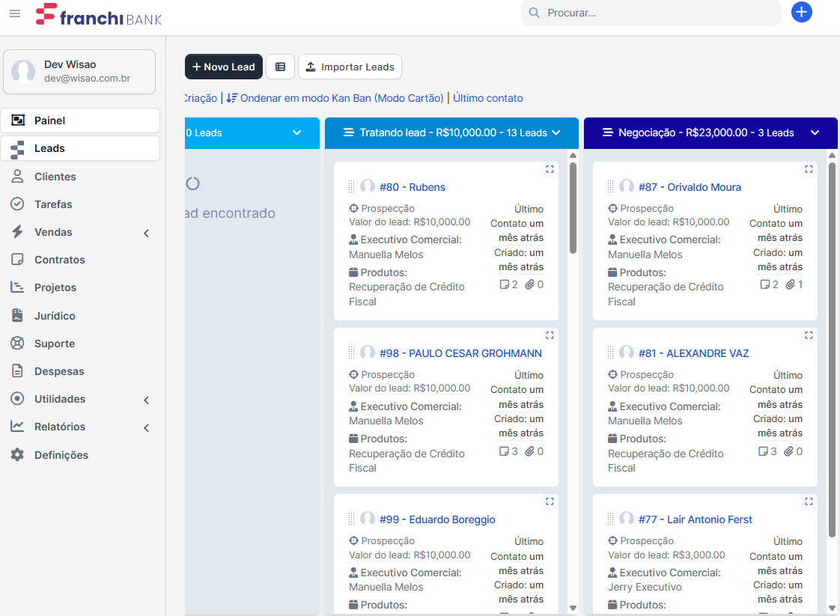Screen dimensions: 840x616
Task: Expand the Negociação column dropdown
Action: 815,132
